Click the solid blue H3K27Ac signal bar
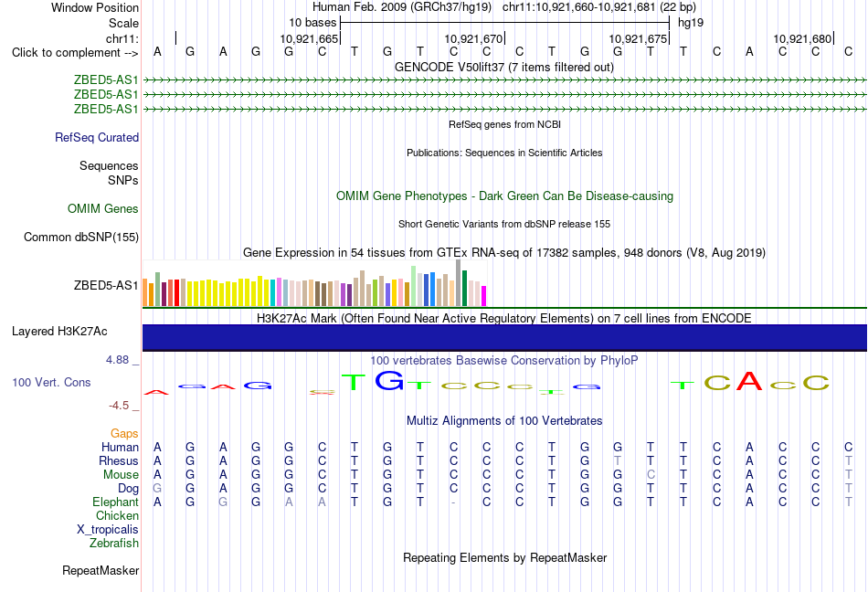Image resolution: width=868 pixels, height=592 pixels. coord(504,337)
